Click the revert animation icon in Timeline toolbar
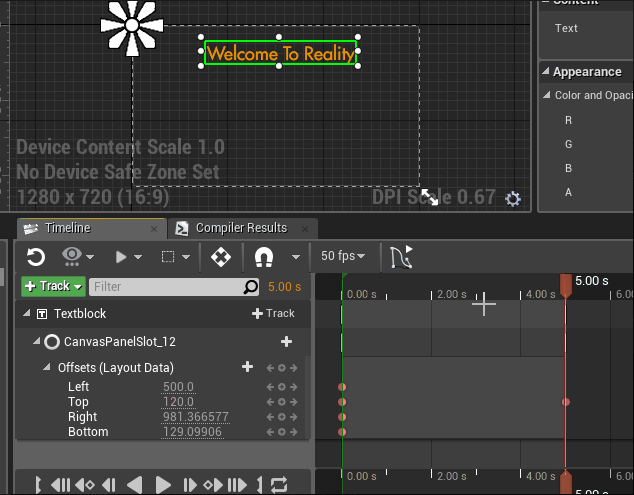Image resolution: width=634 pixels, height=495 pixels. click(35, 257)
